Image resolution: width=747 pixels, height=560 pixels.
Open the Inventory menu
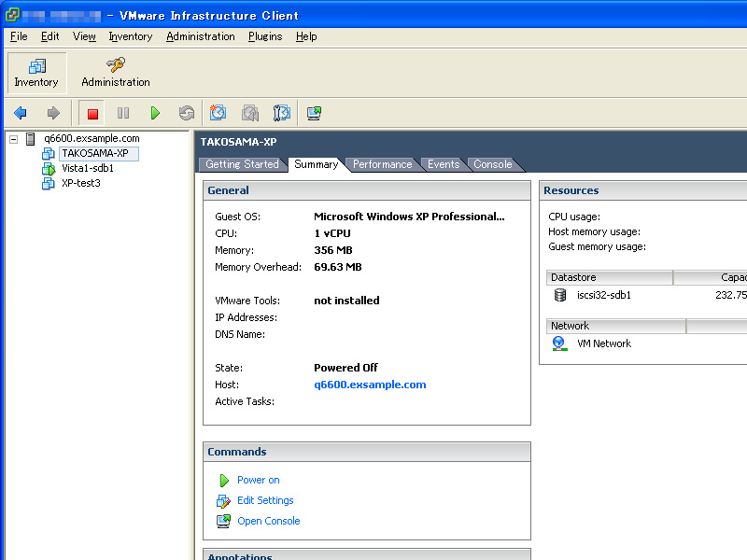click(131, 36)
